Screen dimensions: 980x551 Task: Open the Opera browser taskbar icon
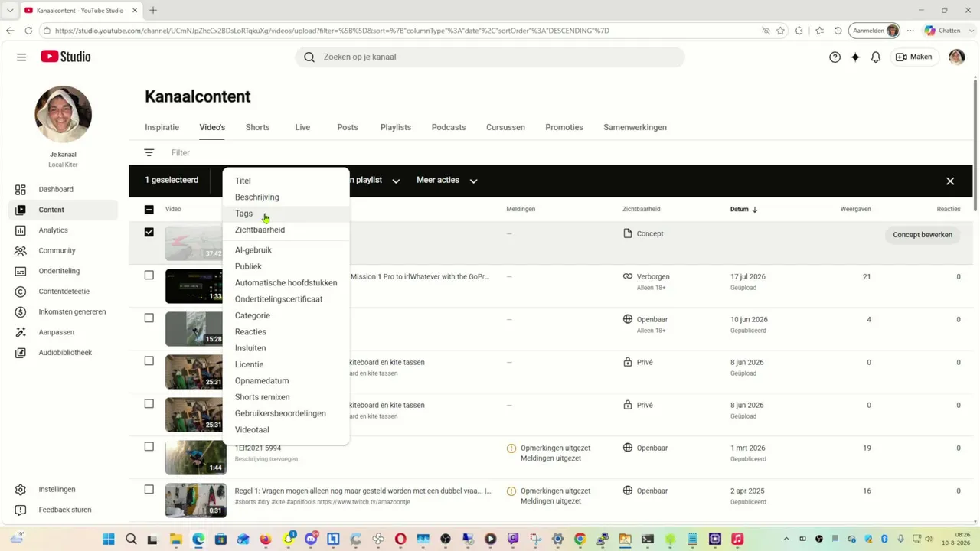[400, 539]
